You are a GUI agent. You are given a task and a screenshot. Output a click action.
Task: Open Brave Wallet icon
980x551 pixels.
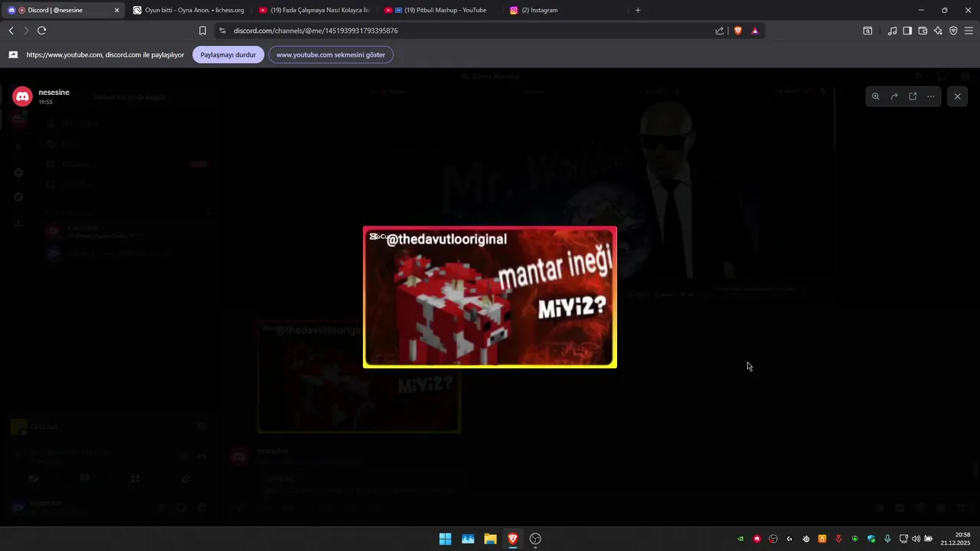(923, 31)
